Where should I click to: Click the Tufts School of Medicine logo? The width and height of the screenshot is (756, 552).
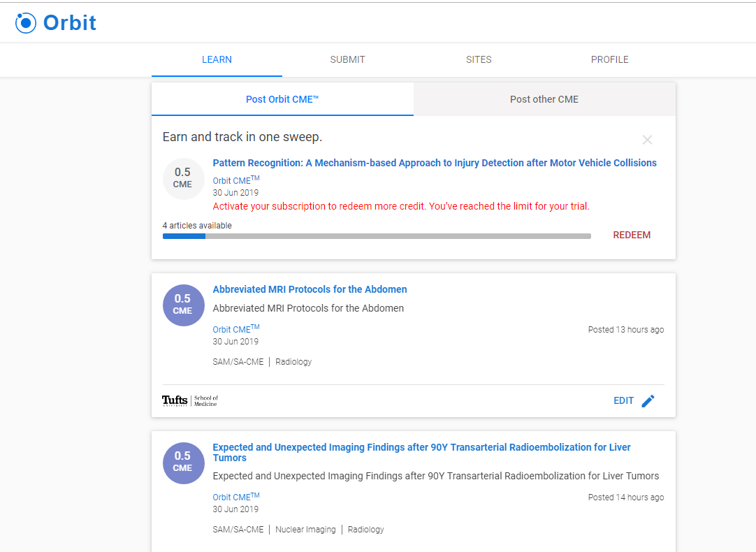point(190,400)
